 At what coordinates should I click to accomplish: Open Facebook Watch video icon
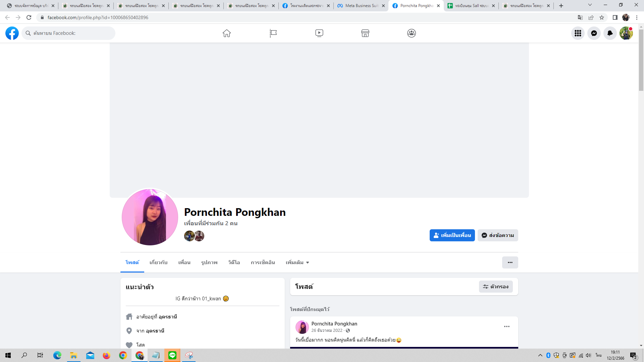[x=319, y=33]
